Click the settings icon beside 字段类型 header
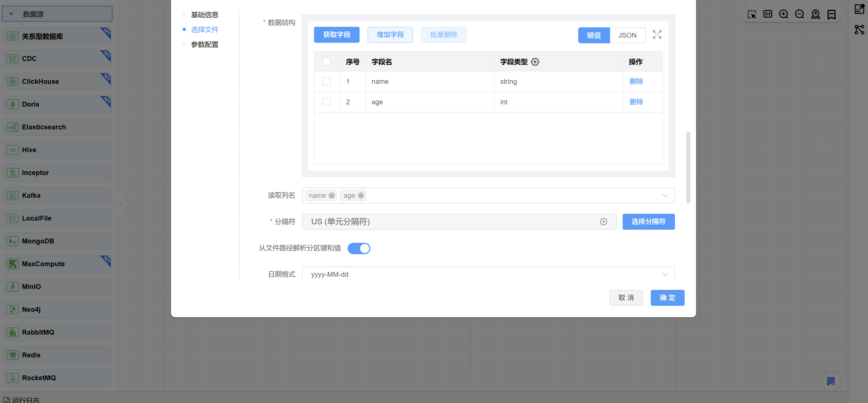868x403 pixels. [x=535, y=62]
